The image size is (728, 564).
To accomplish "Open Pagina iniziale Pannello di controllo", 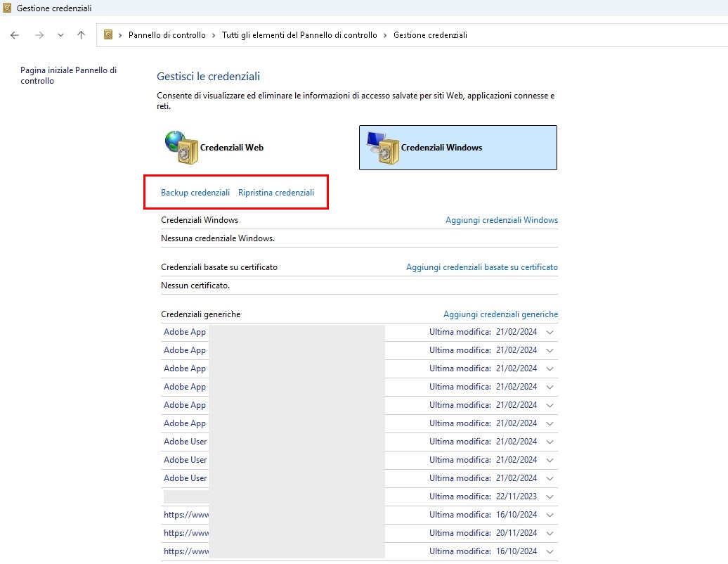I will (x=68, y=75).
